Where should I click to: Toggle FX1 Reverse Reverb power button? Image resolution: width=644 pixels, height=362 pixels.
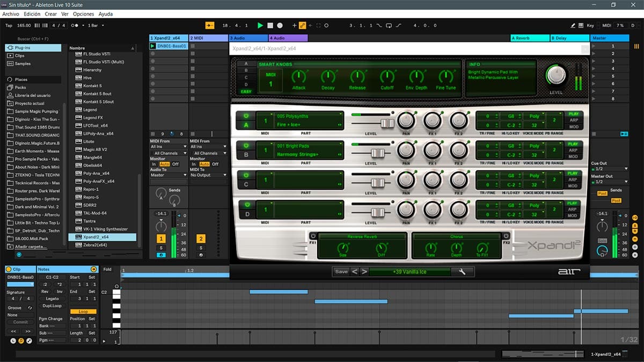click(313, 235)
